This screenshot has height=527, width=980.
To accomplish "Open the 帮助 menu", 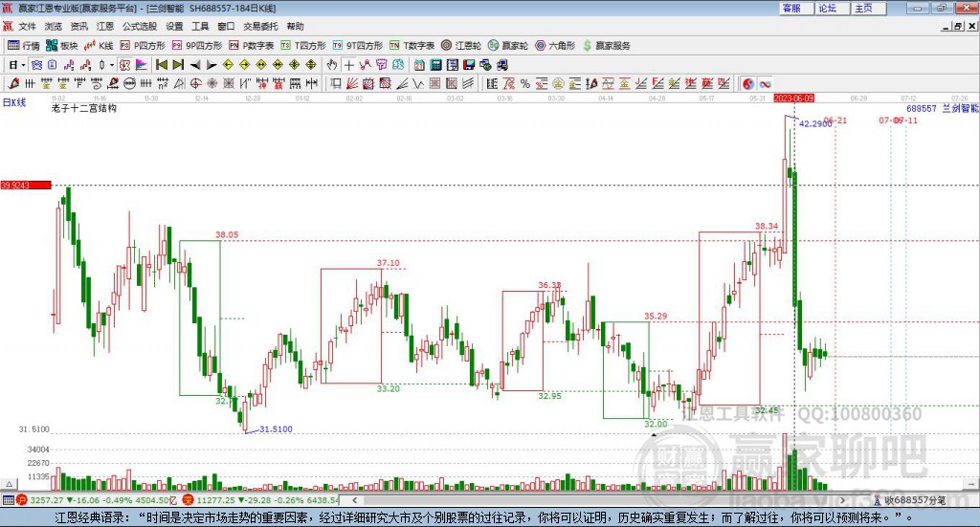I will click(x=295, y=26).
